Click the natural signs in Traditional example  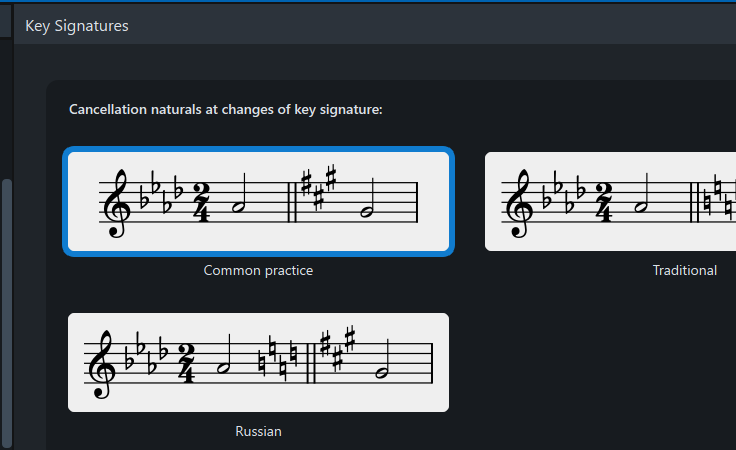(720, 197)
